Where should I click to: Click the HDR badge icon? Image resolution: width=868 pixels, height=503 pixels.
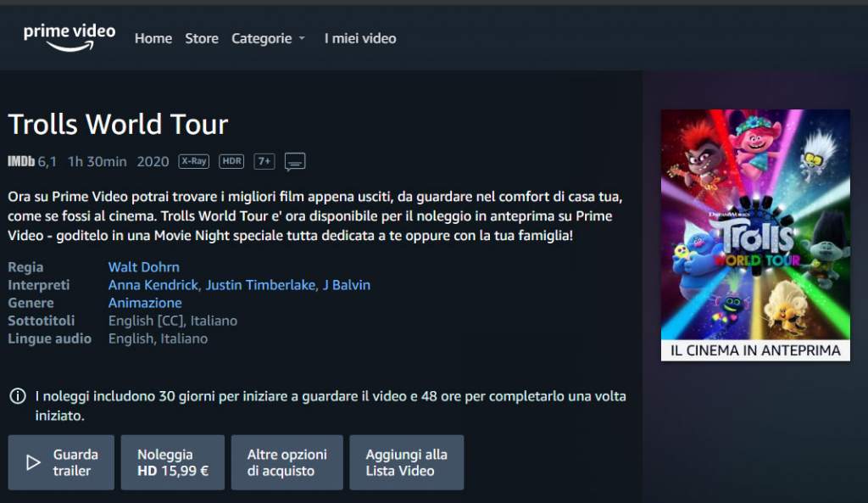[231, 161]
